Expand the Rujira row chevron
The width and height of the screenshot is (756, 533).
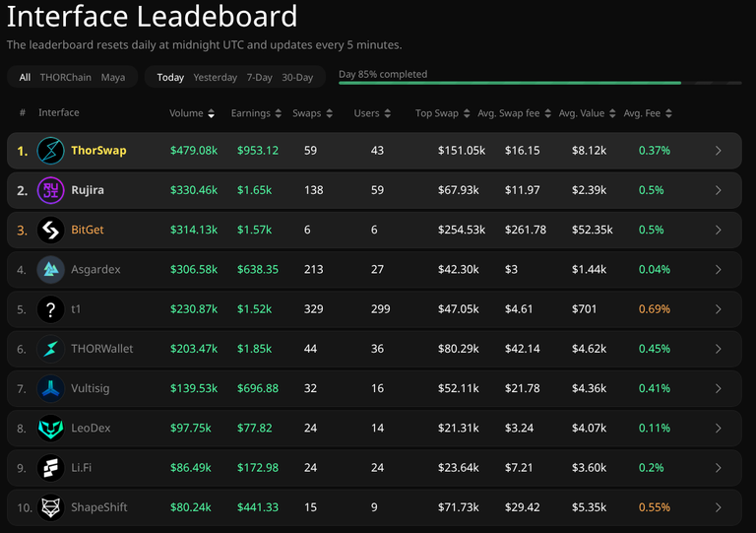(x=719, y=190)
